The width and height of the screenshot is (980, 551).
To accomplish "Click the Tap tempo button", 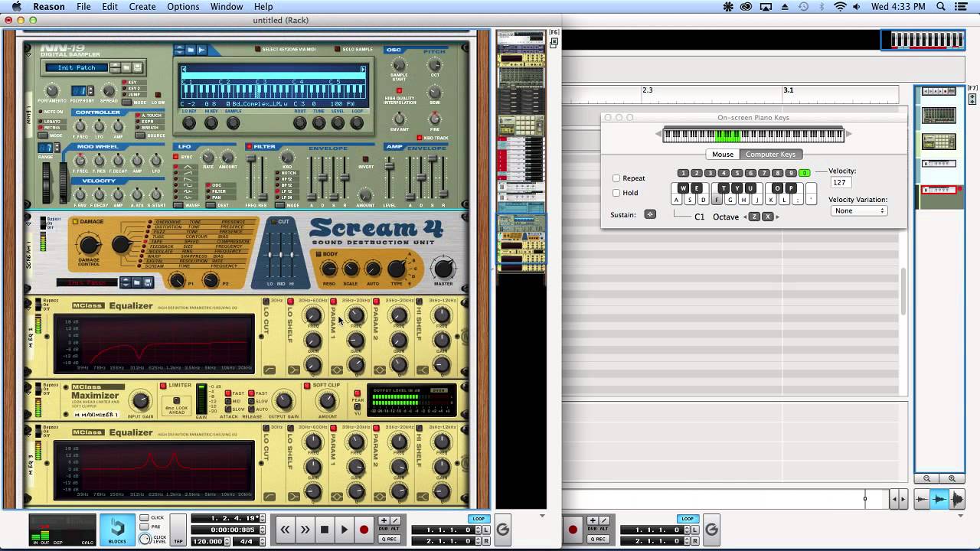I will pyautogui.click(x=178, y=530).
